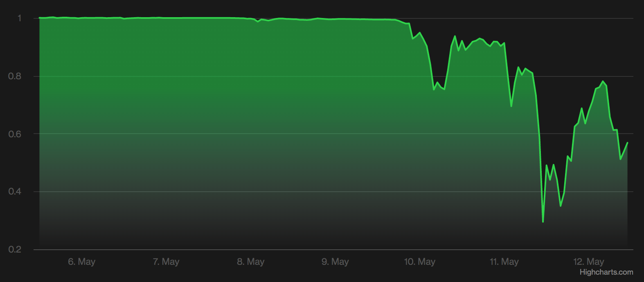Click the y-axis label '1'
The image size is (644, 282).
click(x=19, y=18)
